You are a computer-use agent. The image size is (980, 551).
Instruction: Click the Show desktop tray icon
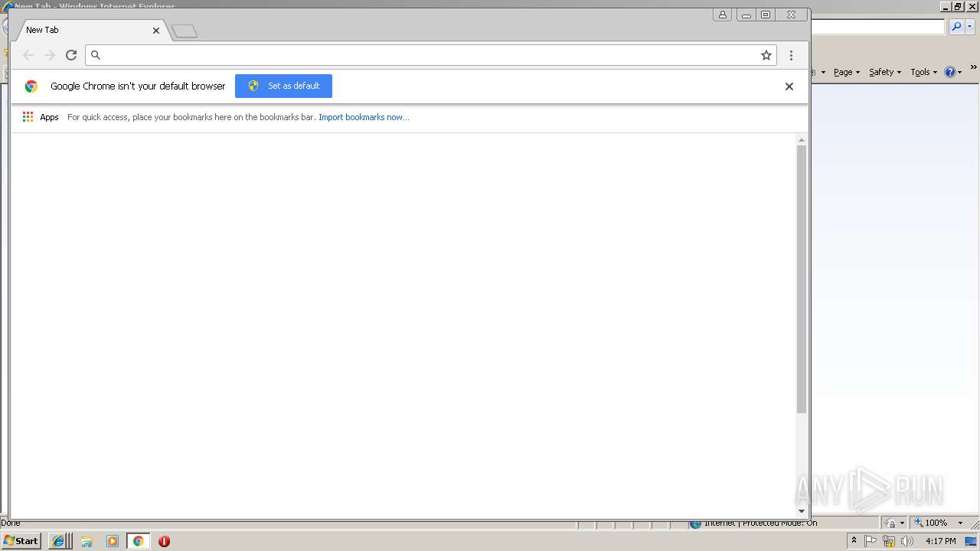coord(972,541)
